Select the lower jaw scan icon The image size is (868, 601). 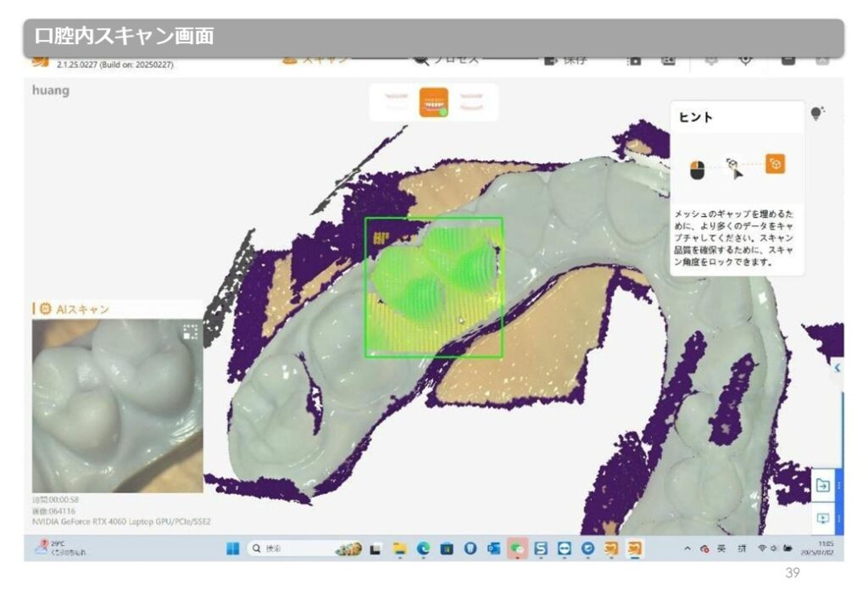[434, 103]
